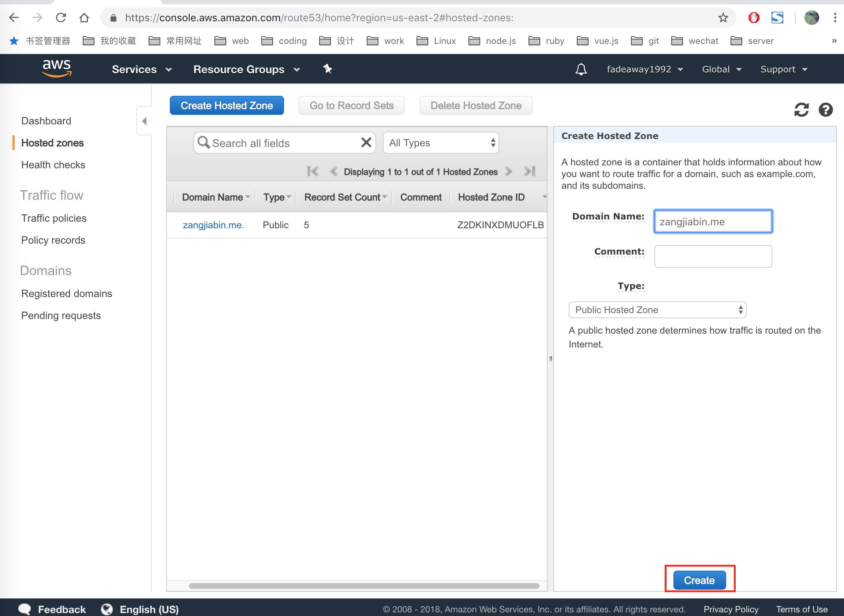
Task: Collapse the left navigation panel arrow
Action: [x=145, y=121]
